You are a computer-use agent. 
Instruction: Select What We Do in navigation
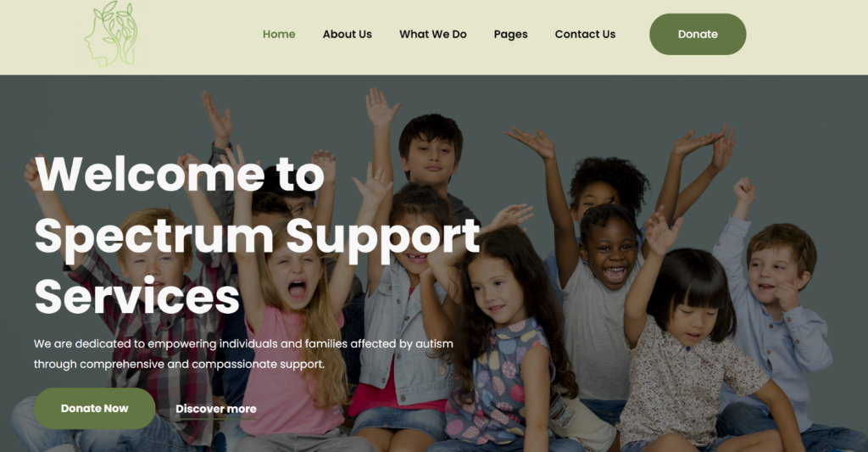433,34
